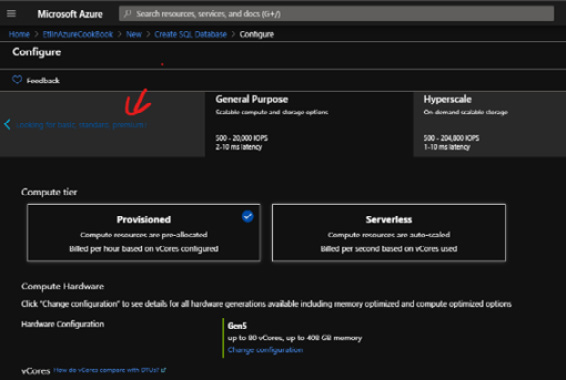The height and width of the screenshot is (380, 566).
Task: Click the 2-10 ms latency text
Action: coord(239,147)
